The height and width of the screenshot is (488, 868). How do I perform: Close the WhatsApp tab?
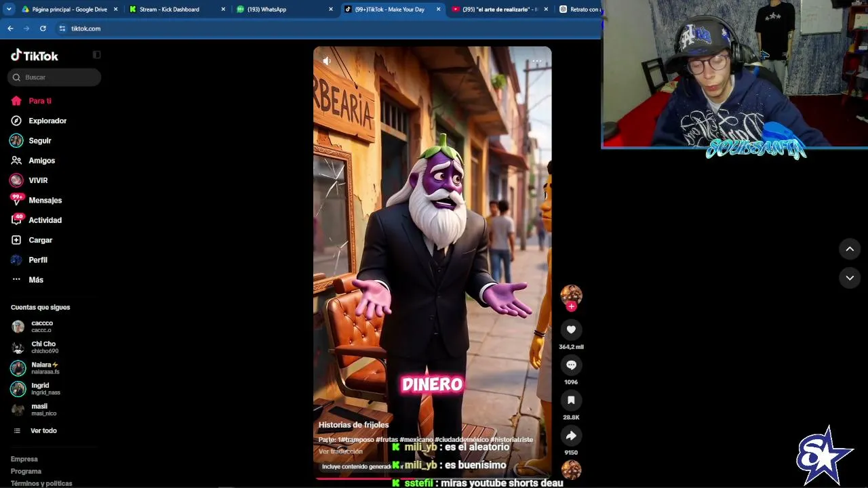coord(331,9)
